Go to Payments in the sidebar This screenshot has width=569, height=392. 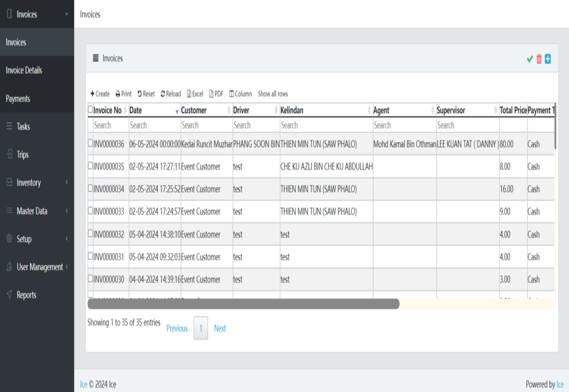click(x=18, y=99)
